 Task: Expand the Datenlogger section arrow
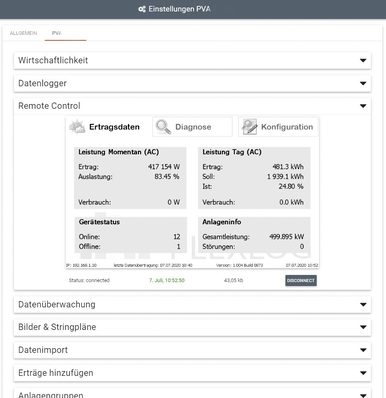tap(363, 83)
